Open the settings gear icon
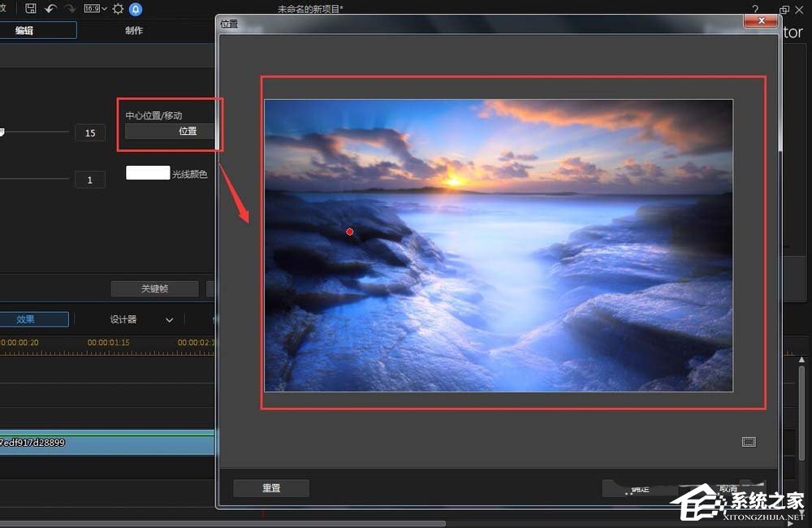The image size is (812, 528). click(119, 9)
